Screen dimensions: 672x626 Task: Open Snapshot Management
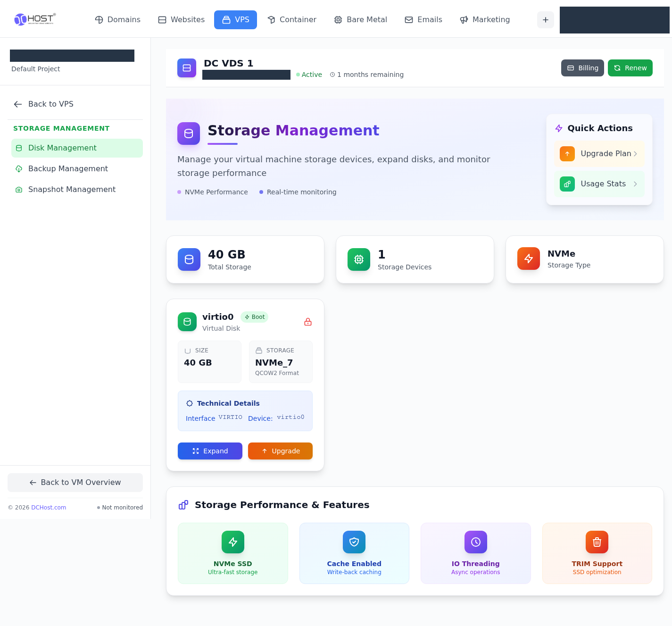77,190
